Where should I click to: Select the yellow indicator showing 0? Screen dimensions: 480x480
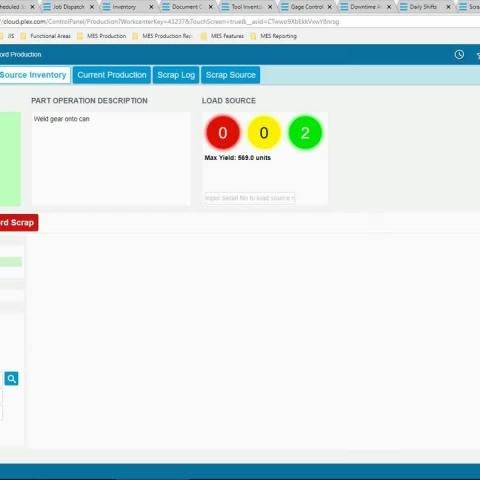(264, 133)
